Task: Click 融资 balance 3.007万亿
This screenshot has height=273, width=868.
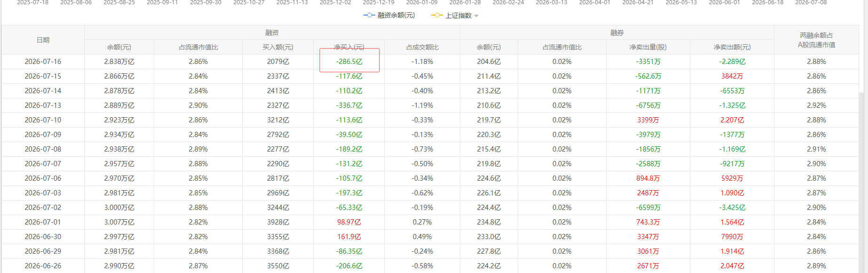Action: click(x=119, y=222)
